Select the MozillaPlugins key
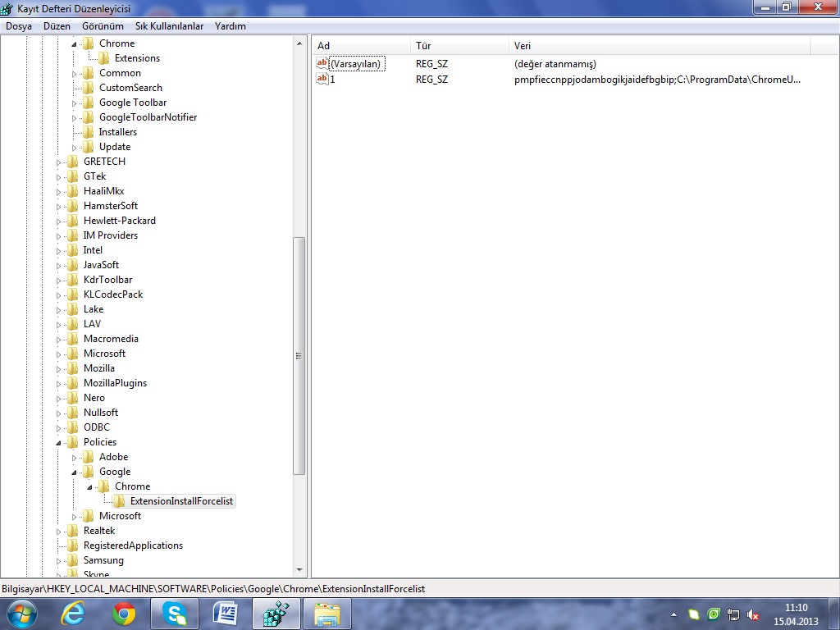 tap(115, 383)
